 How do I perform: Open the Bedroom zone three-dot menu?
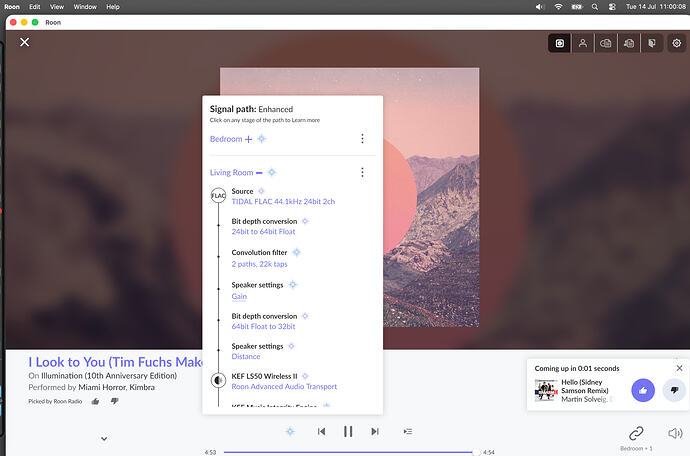click(x=362, y=139)
